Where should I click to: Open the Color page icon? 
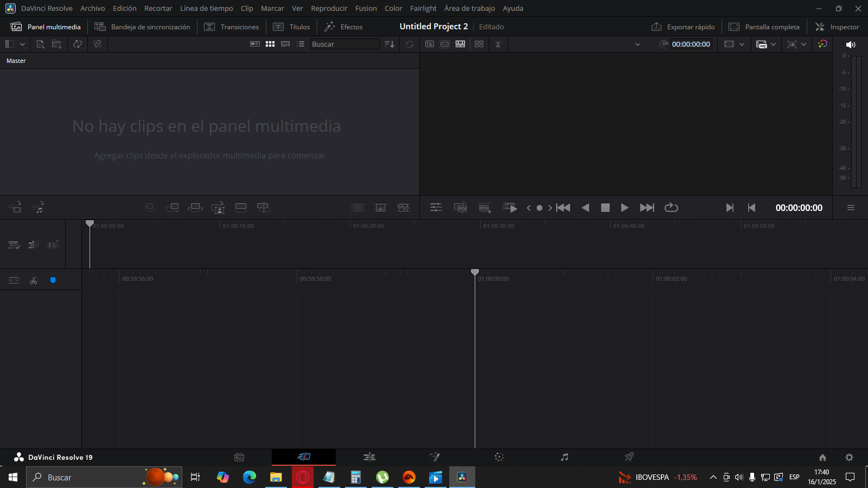coord(499,457)
